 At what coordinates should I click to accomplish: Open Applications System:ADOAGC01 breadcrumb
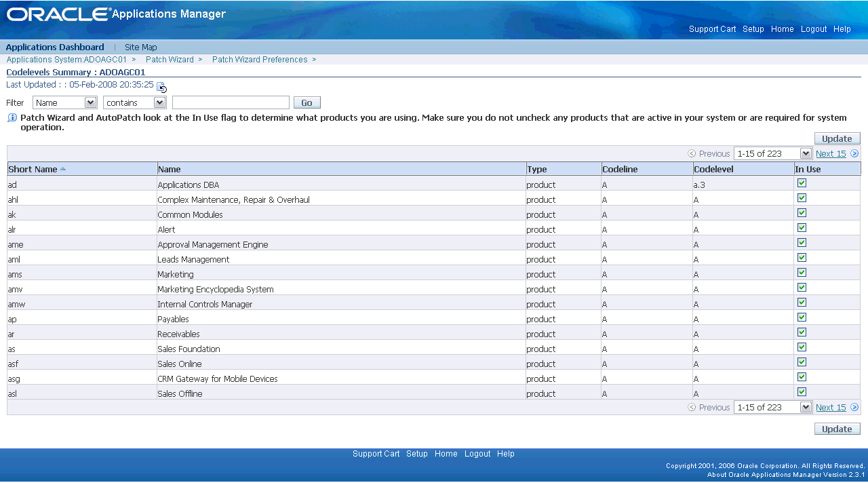tap(66, 60)
